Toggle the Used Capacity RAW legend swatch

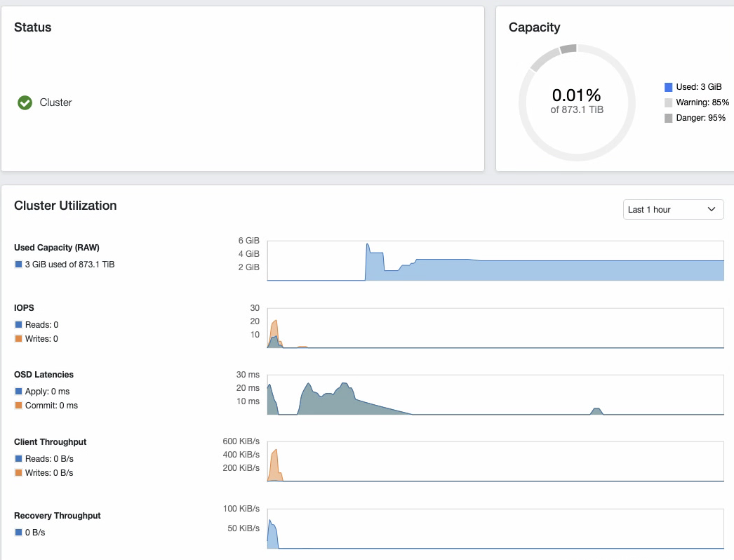pyautogui.click(x=18, y=265)
